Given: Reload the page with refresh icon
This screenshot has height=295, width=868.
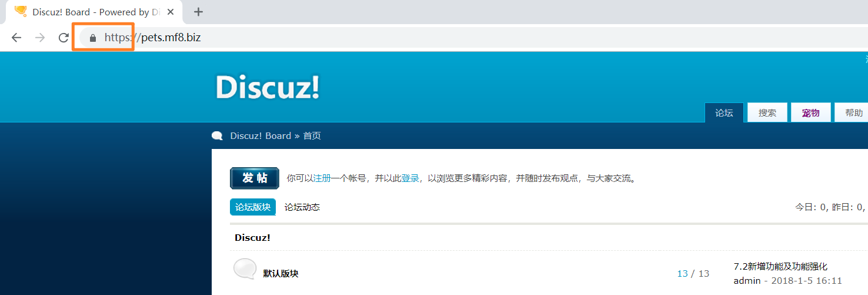Looking at the screenshot, I should 64,38.
